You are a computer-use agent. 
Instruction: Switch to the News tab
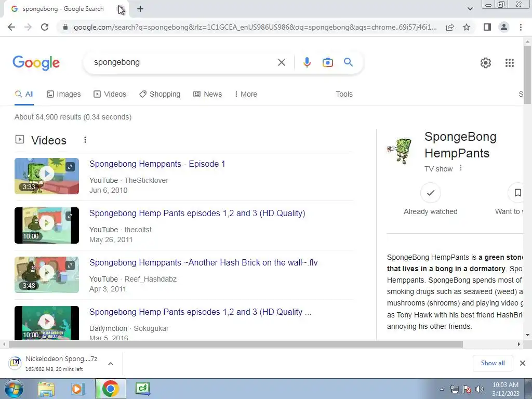tap(208, 94)
